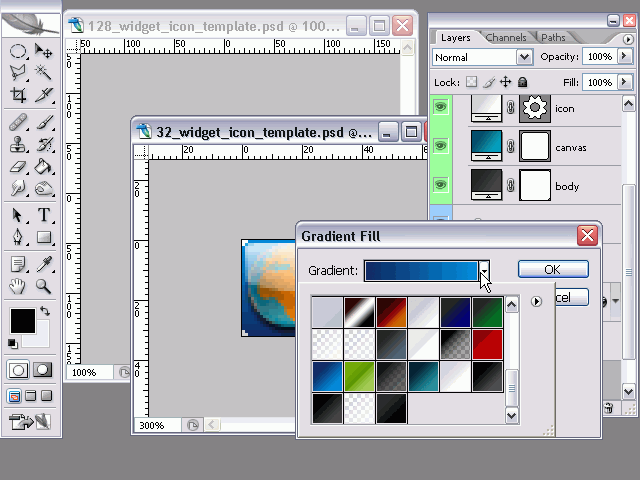
Task: Select the canvas layer gradient thumbnail
Action: (487, 146)
